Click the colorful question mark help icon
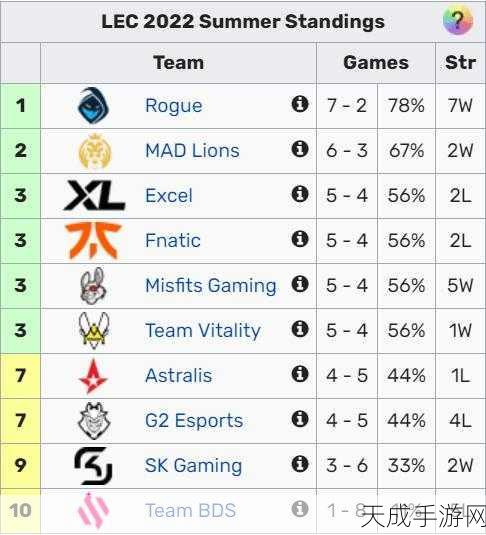This screenshot has width=486, height=535. click(458, 20)
